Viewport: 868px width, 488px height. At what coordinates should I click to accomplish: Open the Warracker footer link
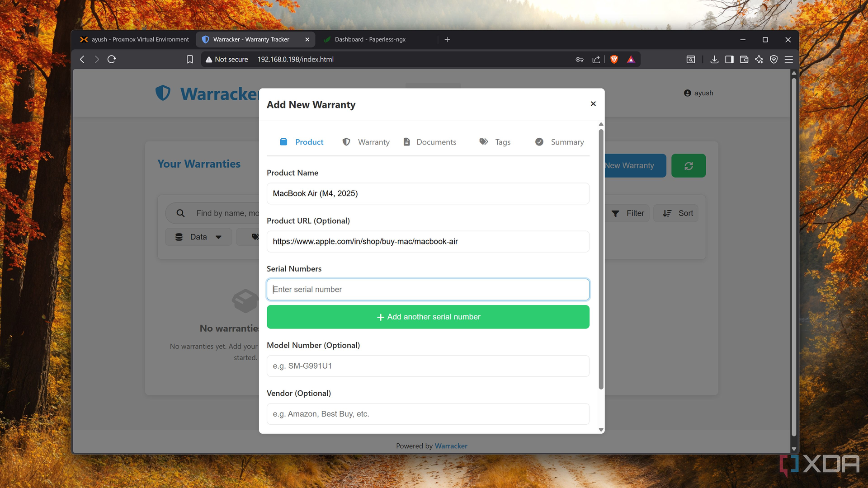pyautogui.click(x=451, y=446)
